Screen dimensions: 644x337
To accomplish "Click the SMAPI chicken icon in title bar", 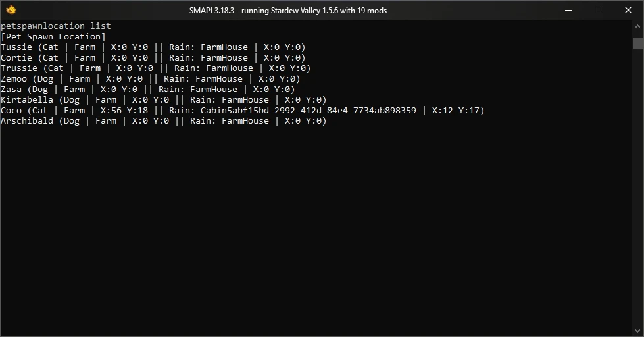I will pos(11,10).
